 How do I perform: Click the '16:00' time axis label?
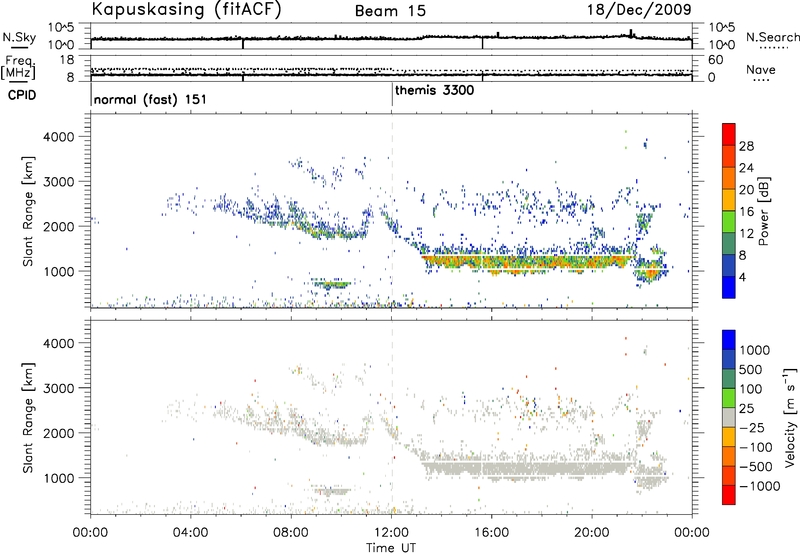(x=491, y=533)
